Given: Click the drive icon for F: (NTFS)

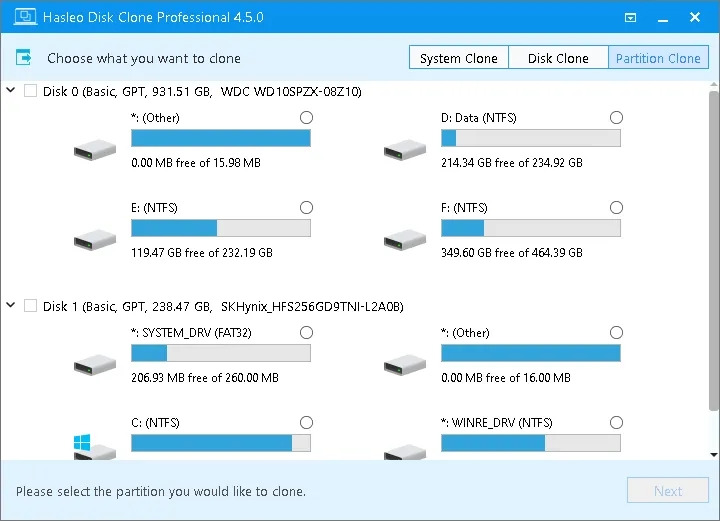Looking at the screenshot, I should pos(405,240).
